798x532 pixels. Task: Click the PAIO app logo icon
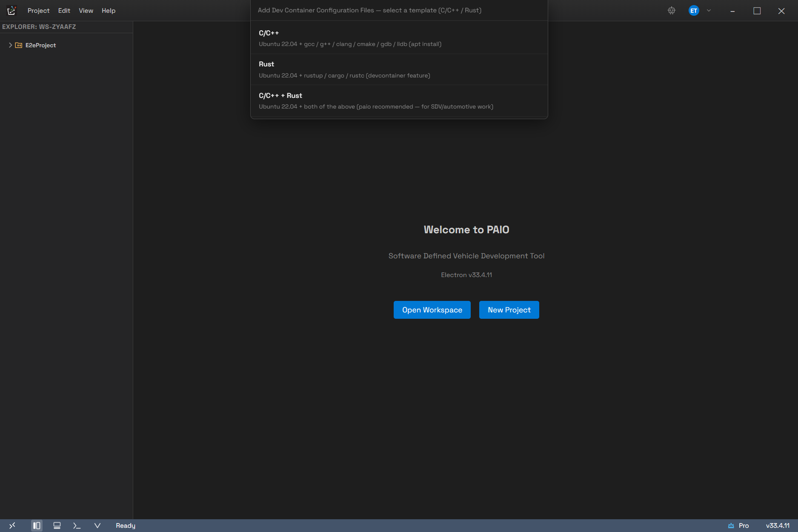(x=11, y=11)
